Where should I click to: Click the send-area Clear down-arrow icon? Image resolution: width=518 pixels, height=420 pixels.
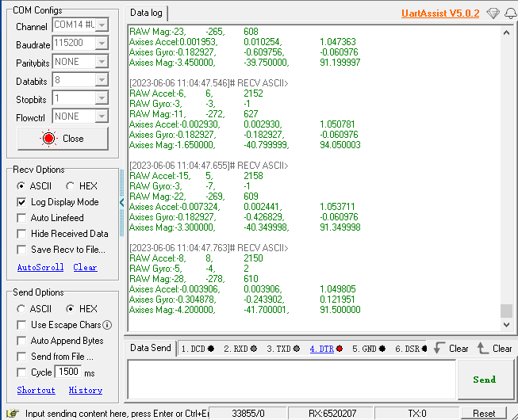(x=439, y=348)
